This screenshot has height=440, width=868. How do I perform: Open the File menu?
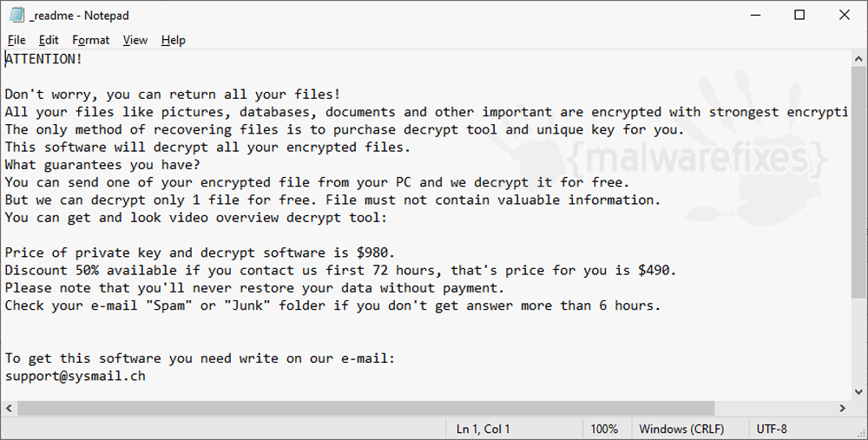[16, 40]
